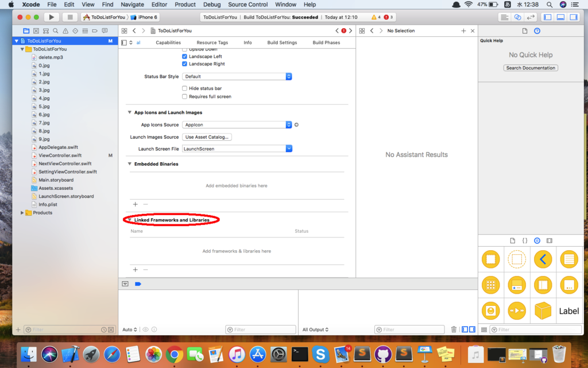The height and width of the screenshot is (368, 588).
Task: Select ViewController.swift in navigator
Action: coord(60,155)
